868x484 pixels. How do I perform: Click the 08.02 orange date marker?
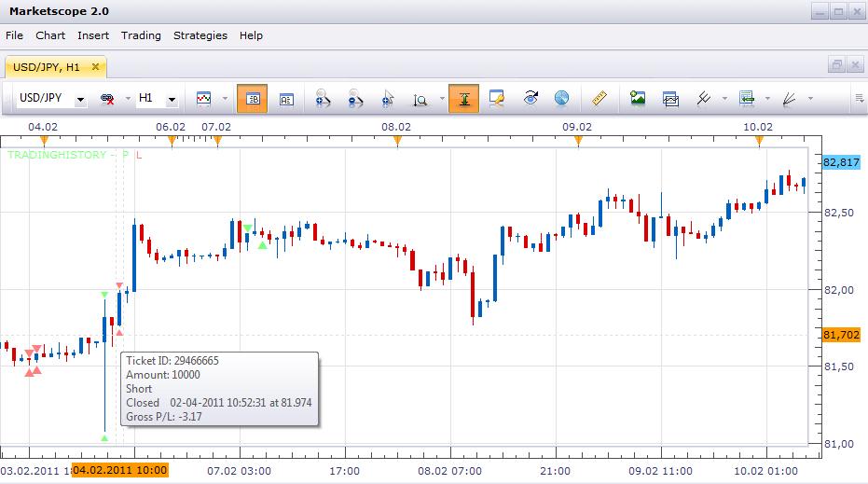[x=397, y=141]
